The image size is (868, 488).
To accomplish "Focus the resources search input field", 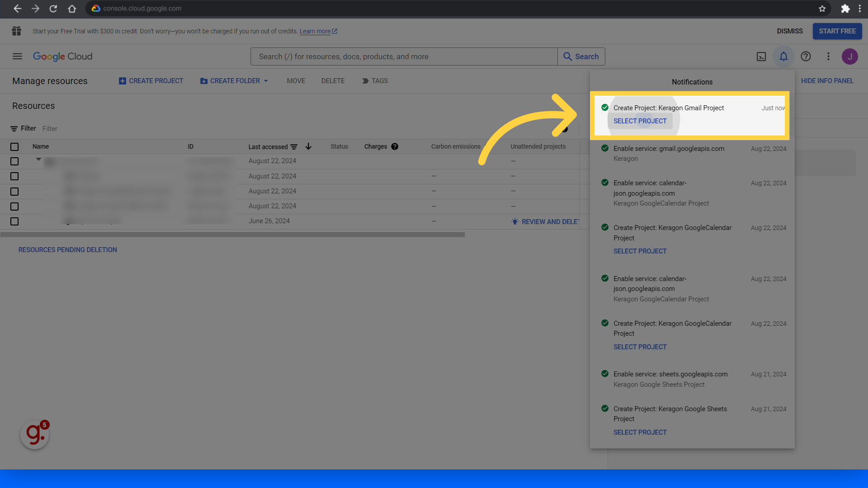I will point(404,56).
